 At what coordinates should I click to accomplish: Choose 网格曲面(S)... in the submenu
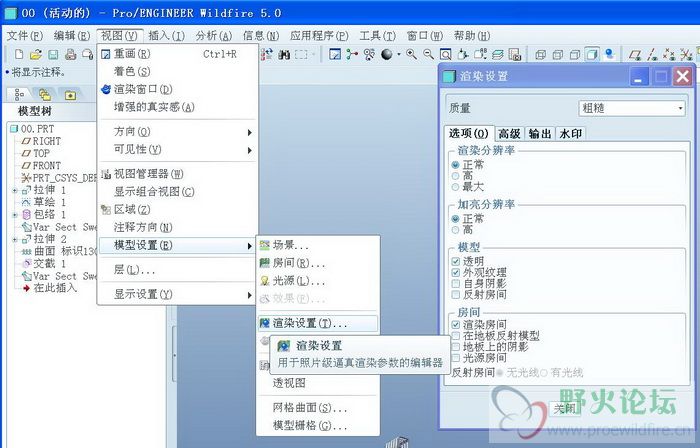click(318, 407)
